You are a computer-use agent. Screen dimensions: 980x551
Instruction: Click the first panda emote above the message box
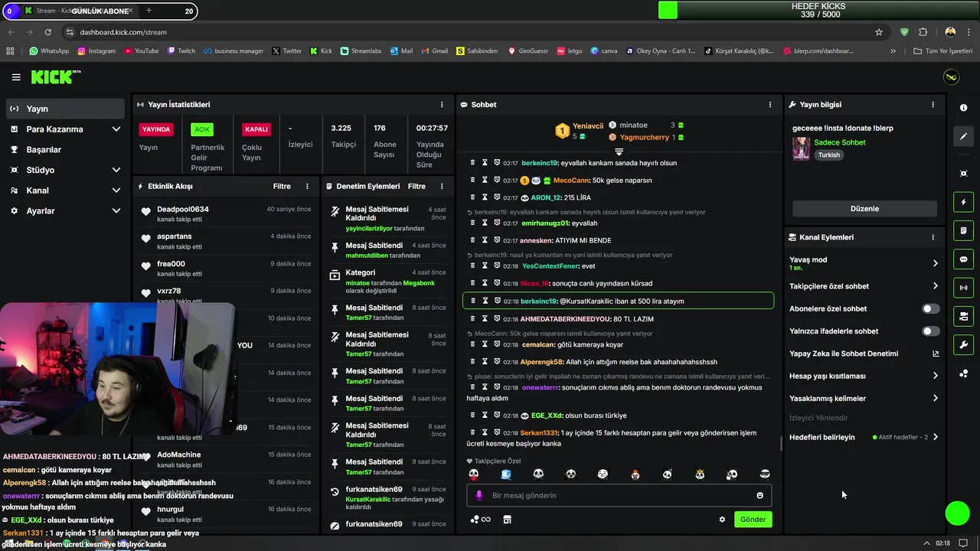point(474,474)
